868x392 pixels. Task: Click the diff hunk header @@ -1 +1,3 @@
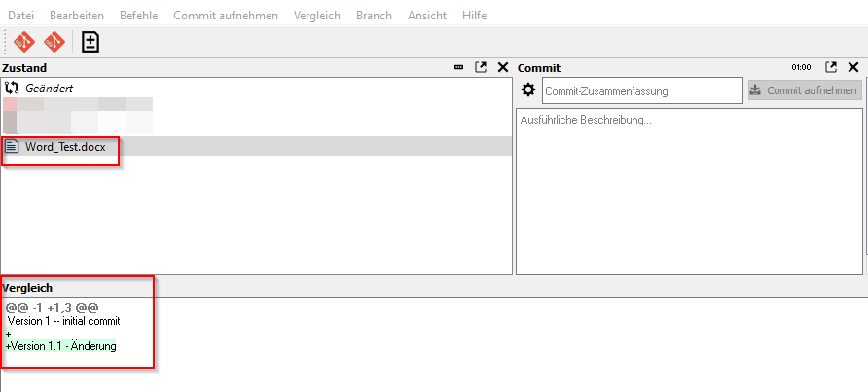[52, 307]
